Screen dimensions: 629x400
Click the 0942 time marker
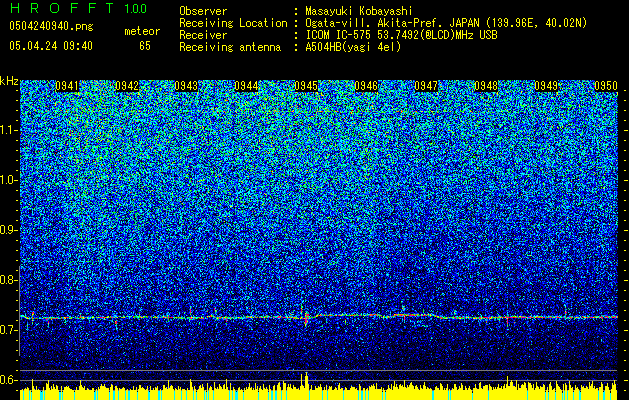tap(127, 86)
